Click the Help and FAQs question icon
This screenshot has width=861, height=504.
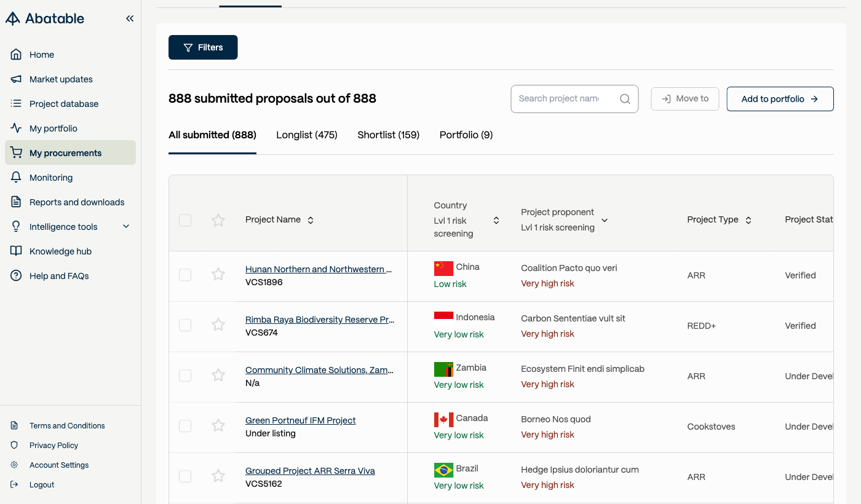pos(17,276)
